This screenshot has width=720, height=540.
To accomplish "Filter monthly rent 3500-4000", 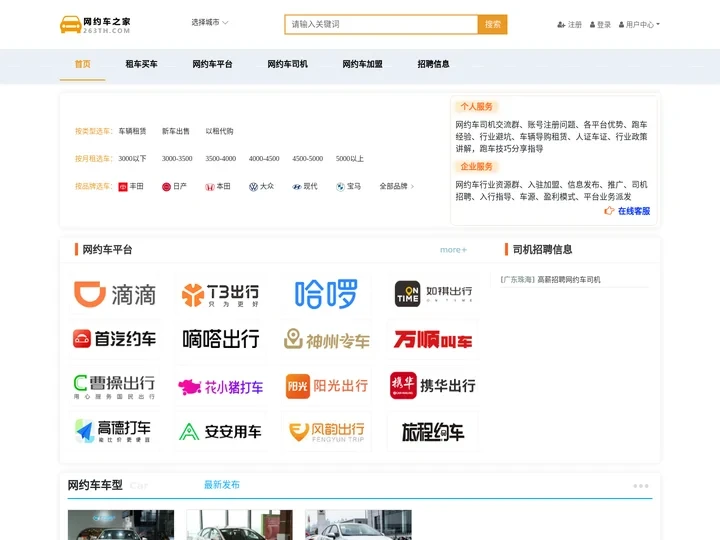I will (x=220, y=159).
